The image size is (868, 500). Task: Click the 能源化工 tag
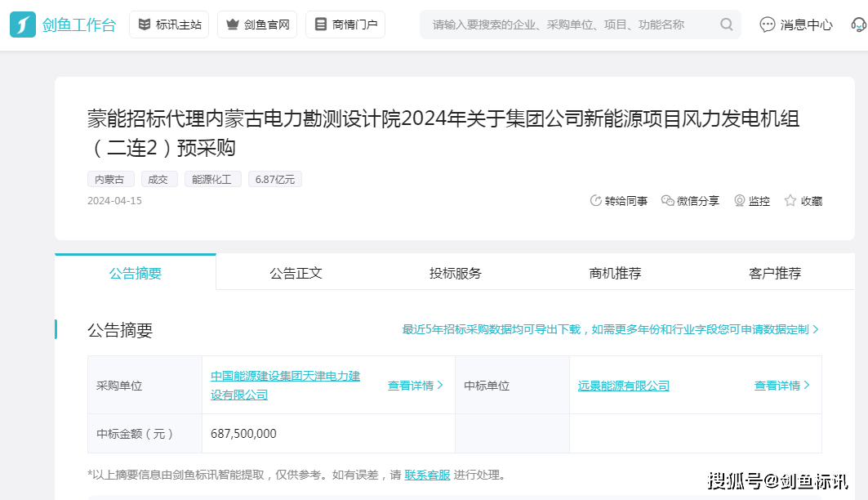coord(212,180)
